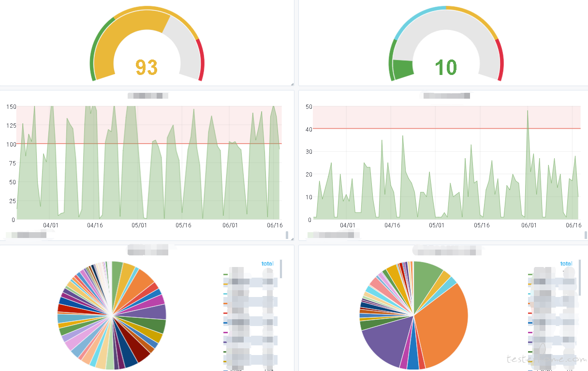
Task: Click the blurred title of the right area graph
Action: coord(446,95)
